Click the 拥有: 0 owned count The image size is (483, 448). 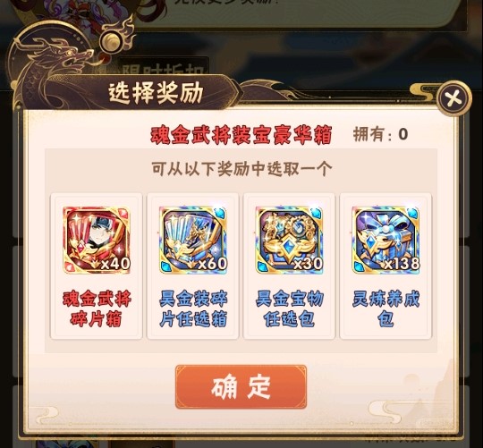point(380,134)
